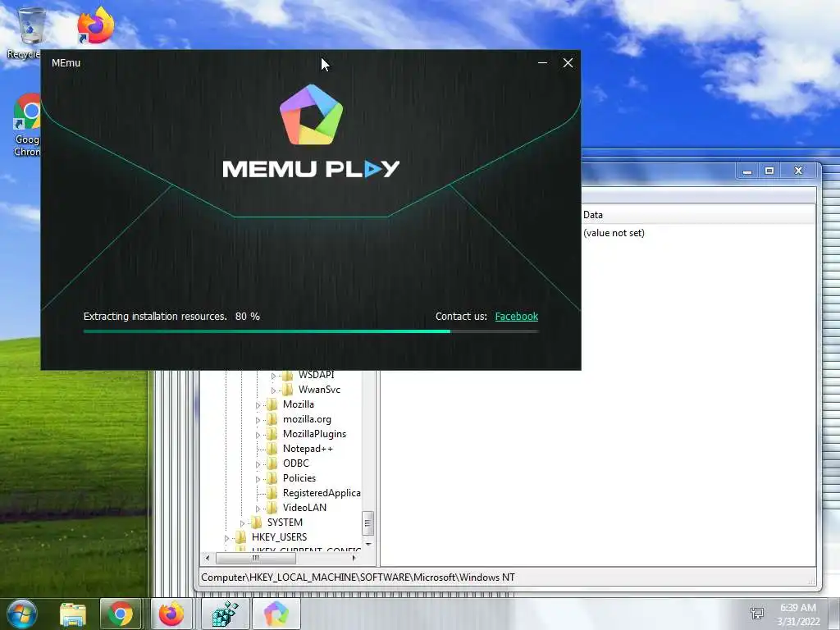The width and height of the screenshot is (840, 630).
Task: Expand the SYSTEM key
Action: (242, 523)
